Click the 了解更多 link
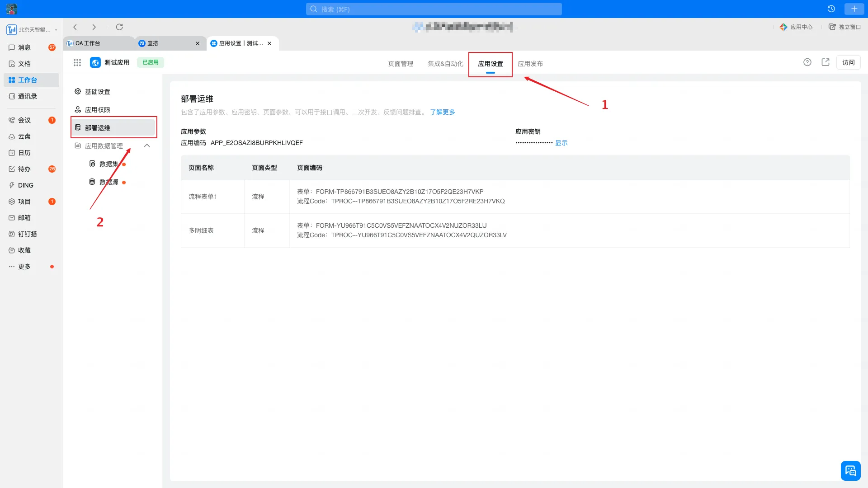Image resolution: width=868 pixels, height=488 pixels. [443, 112]
